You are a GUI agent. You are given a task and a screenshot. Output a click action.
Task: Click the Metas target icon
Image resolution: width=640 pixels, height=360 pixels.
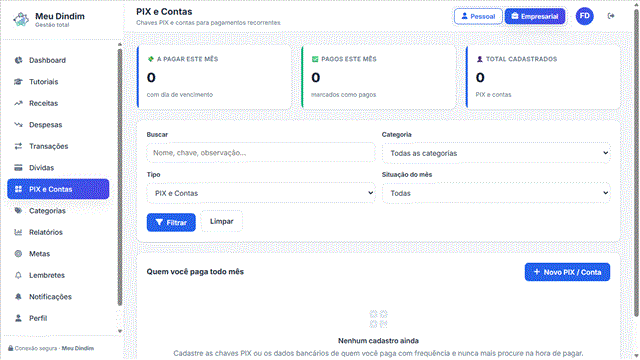click(18, 253)
